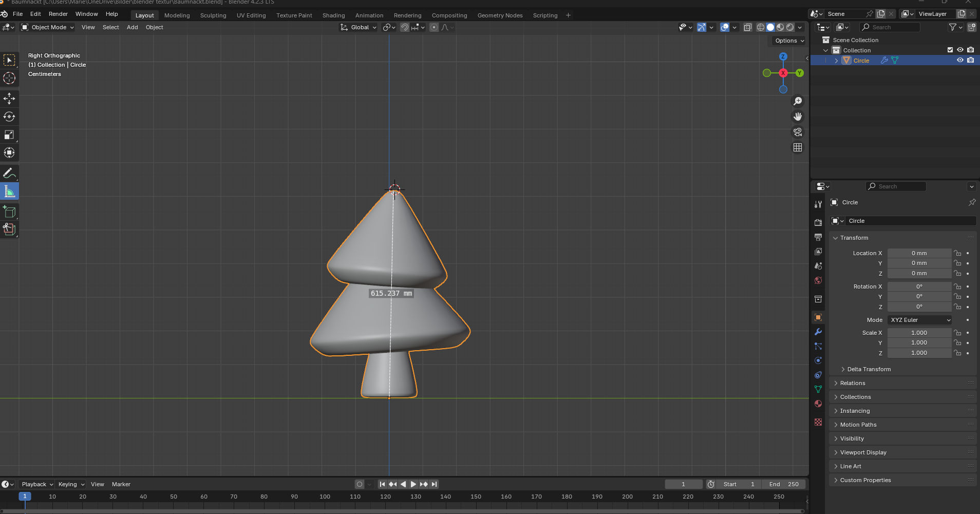Uncheck the Collection exclude checkbox

pyautogui.click(x=950, y=50)
